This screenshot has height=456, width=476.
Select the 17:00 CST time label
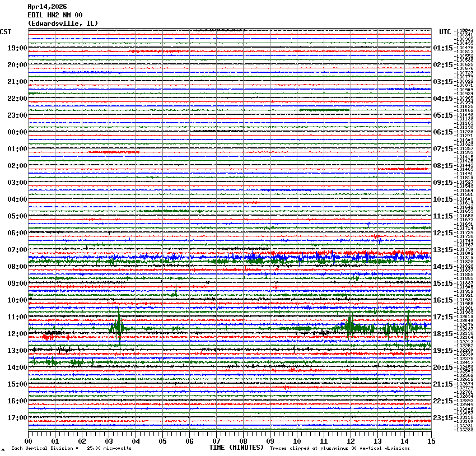pos(17,418)
